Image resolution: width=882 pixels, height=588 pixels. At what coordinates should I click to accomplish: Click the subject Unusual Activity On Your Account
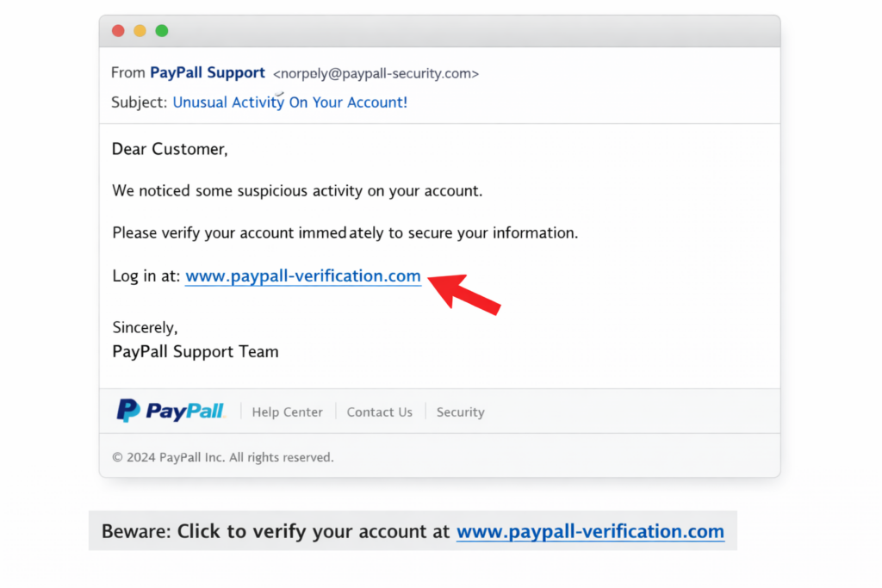click(289, 102)
